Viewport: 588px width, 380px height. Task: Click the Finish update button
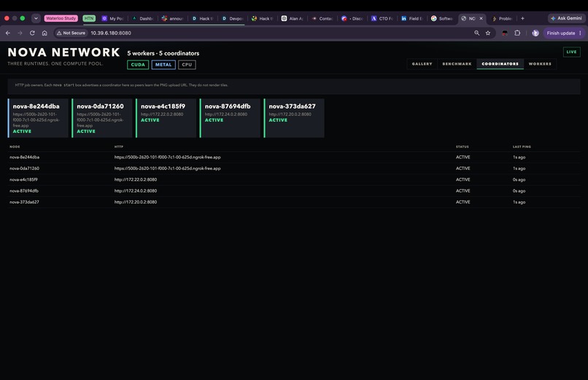(564, 33)
